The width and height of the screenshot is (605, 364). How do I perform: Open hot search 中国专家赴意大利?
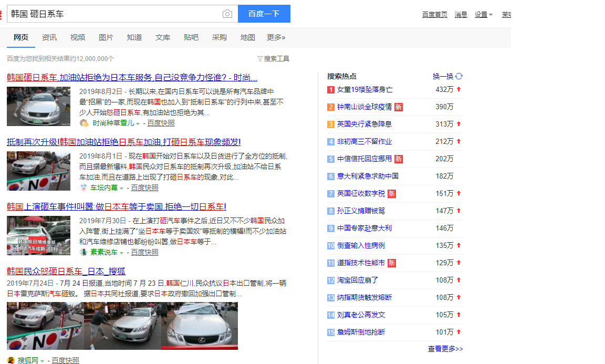tap(364, 228)
